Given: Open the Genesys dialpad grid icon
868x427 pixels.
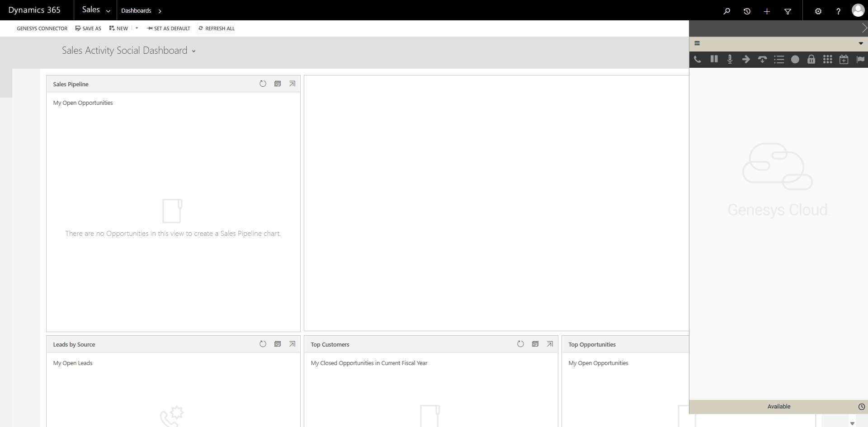Looking at the screenshot, I should click(827, 59).
